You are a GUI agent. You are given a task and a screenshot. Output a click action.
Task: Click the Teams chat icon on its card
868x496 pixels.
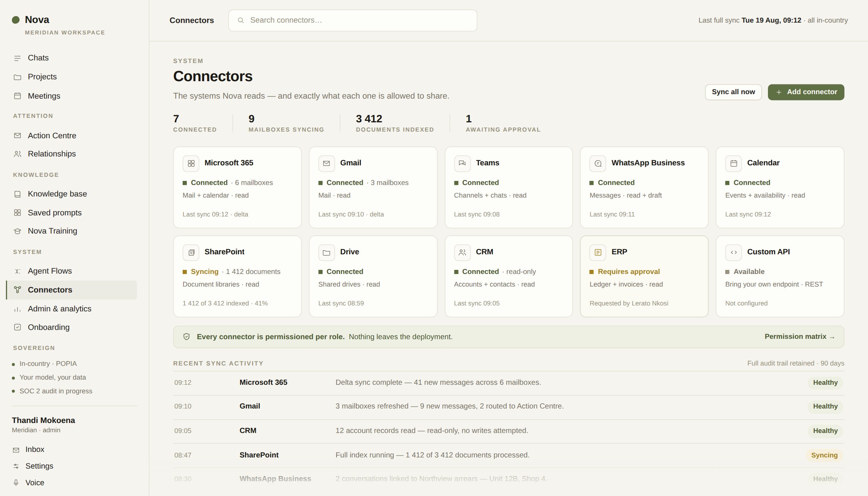click(x=462, y=163)
